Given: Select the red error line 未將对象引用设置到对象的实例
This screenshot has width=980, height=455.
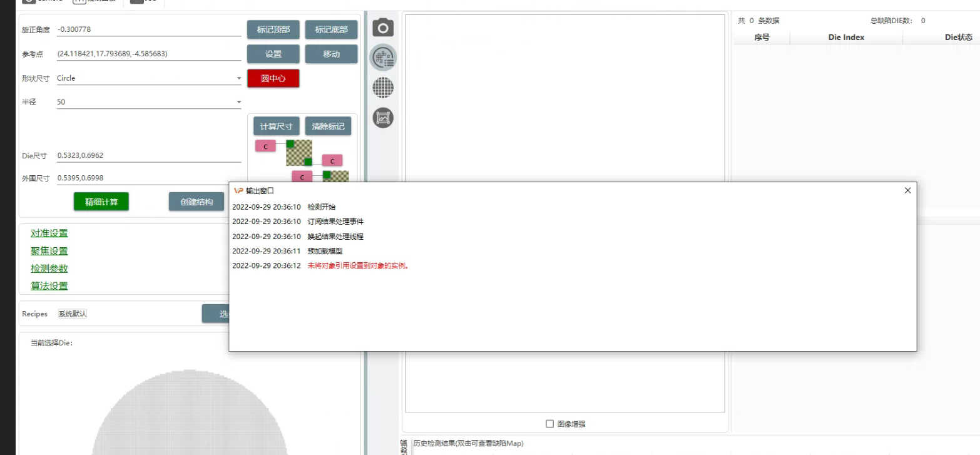Looking at the screenshot, I should [x=359, y=265].
